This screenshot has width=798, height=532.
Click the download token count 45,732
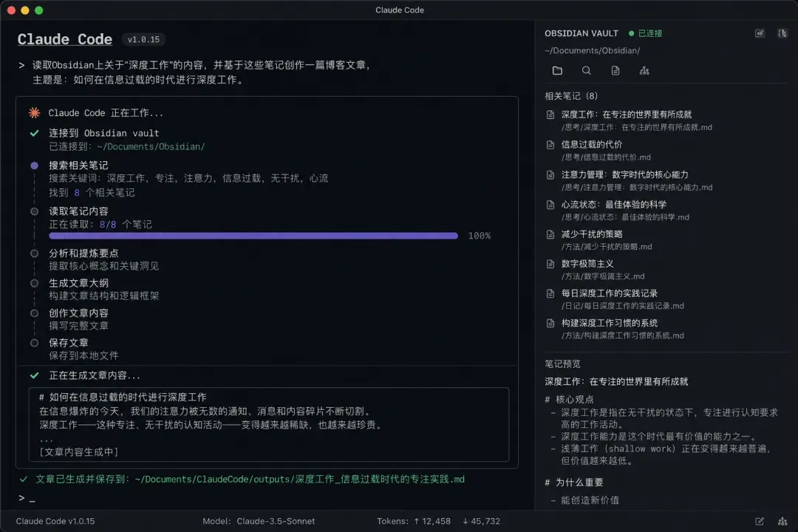[x=481, y=522]
